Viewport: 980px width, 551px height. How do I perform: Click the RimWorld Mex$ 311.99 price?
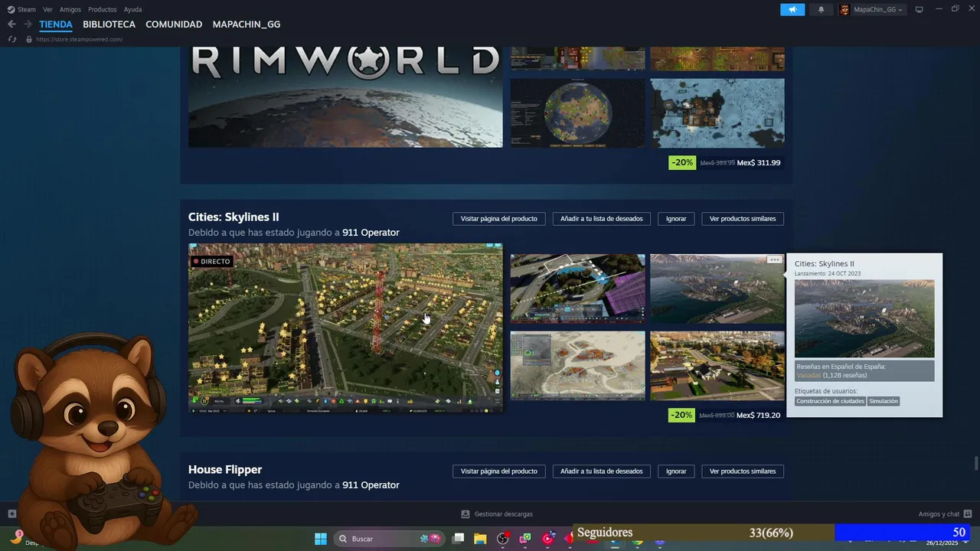click(x=759, y=163)
